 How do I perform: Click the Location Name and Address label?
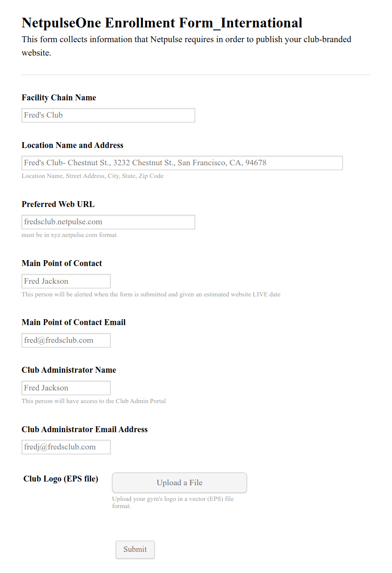72,145
